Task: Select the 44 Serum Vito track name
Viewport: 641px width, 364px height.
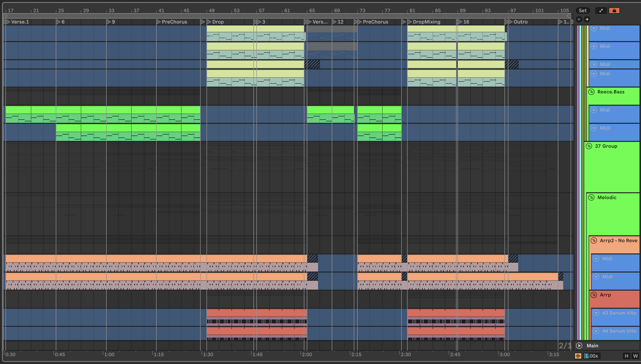Action: (619, 331)
